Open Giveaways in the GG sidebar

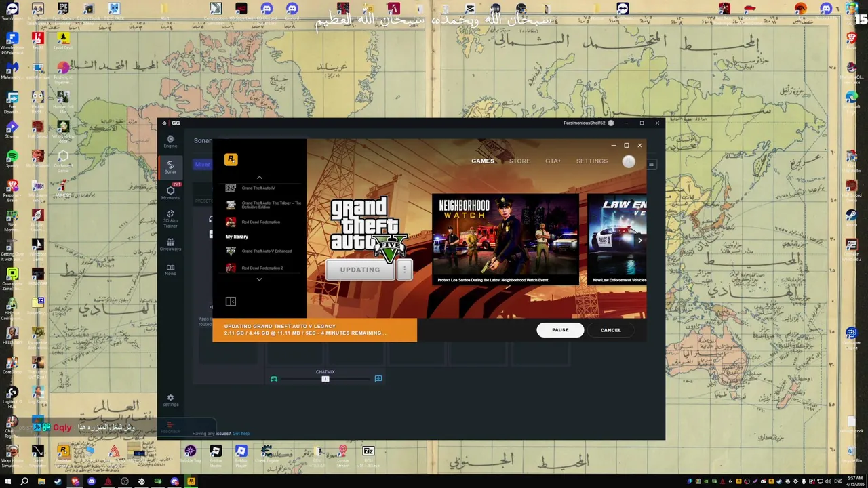point(170,245)
